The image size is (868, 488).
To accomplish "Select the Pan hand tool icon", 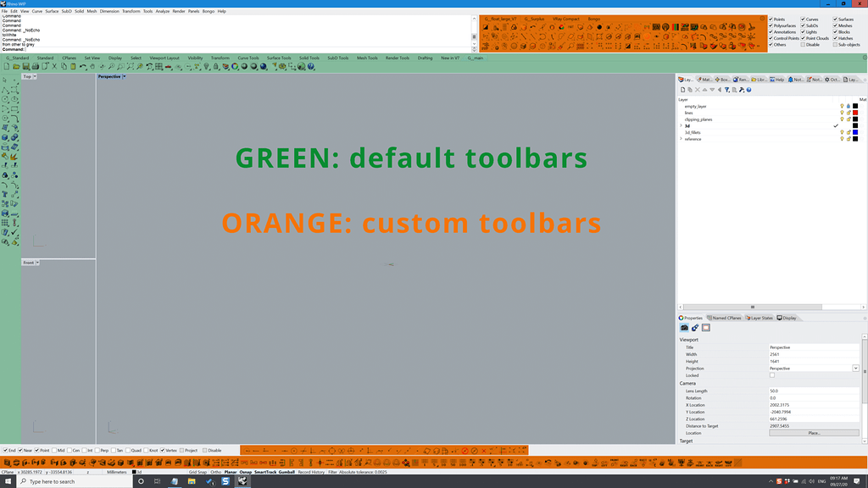I will pyautogui.click(x=92, y=66).
